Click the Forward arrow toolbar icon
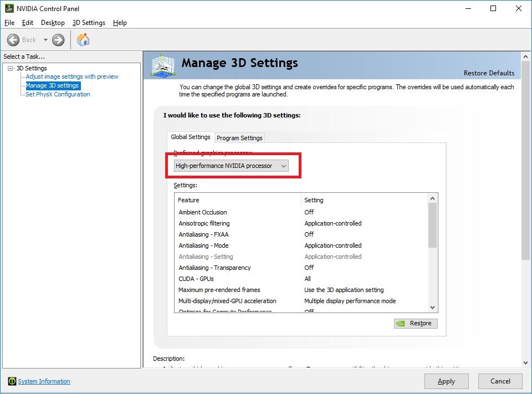The height and width of the screenshot is (394, 532). pos(58,40)
